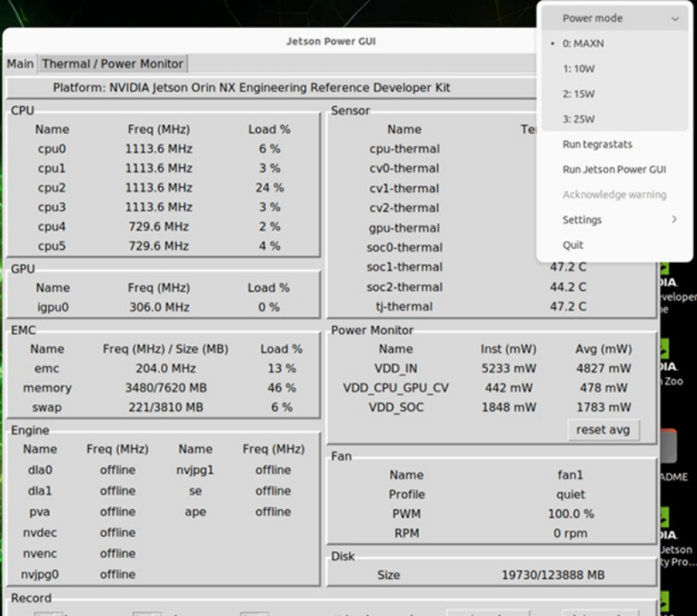The image size is (697, 616).
Task: Click the Platform NVIDIA Jetson Orin NX label
Action: pos(251,87)
